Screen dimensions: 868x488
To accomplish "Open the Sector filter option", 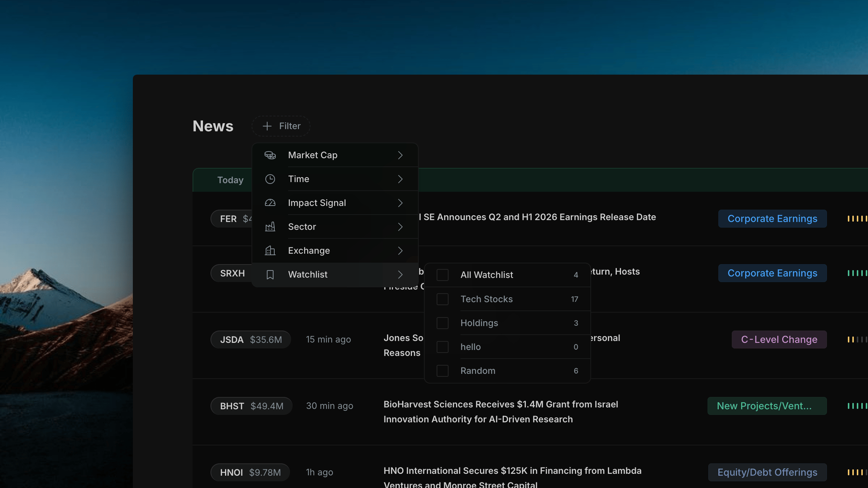I will (x=335, y=227).
